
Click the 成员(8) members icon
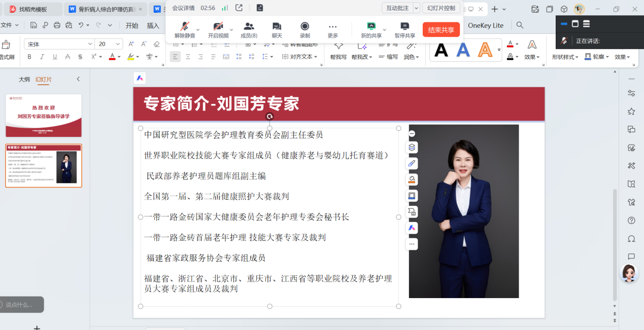(x=248, y=28)
